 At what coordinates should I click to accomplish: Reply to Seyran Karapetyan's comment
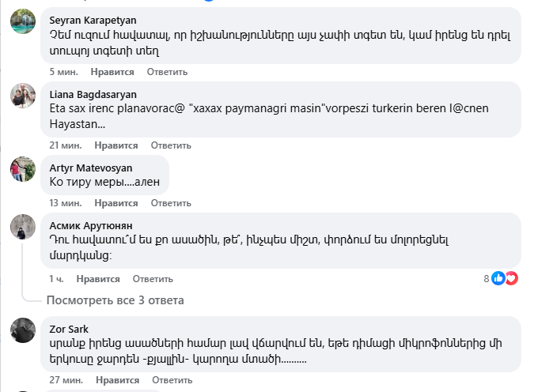point(166,72)
